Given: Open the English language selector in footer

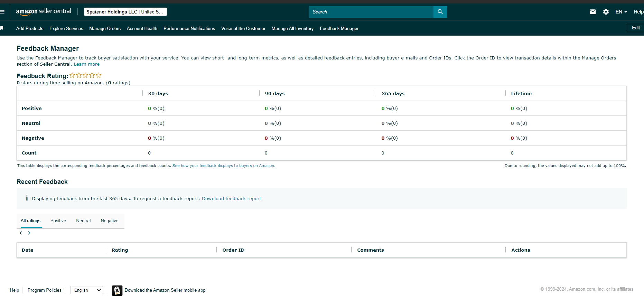Looking at the screenshot, I should click(87, 290).
